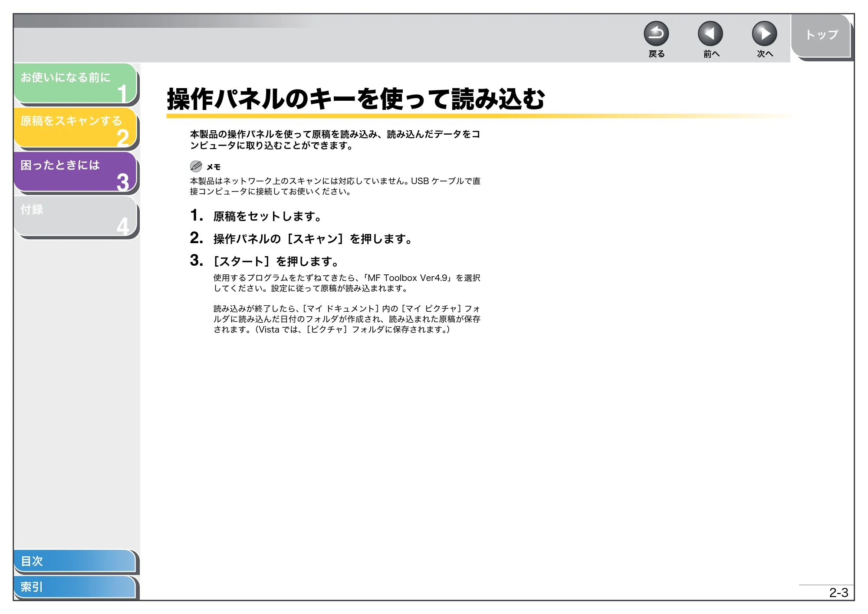Screen dimensions: 868x614
Task: Click step 2 text 操作パネルの［スキャン］を押します。
Action: coord(312,239)
